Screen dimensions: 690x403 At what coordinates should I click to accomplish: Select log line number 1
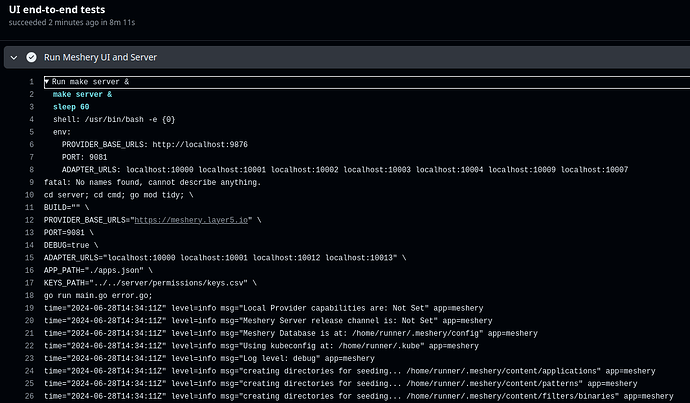31,82
